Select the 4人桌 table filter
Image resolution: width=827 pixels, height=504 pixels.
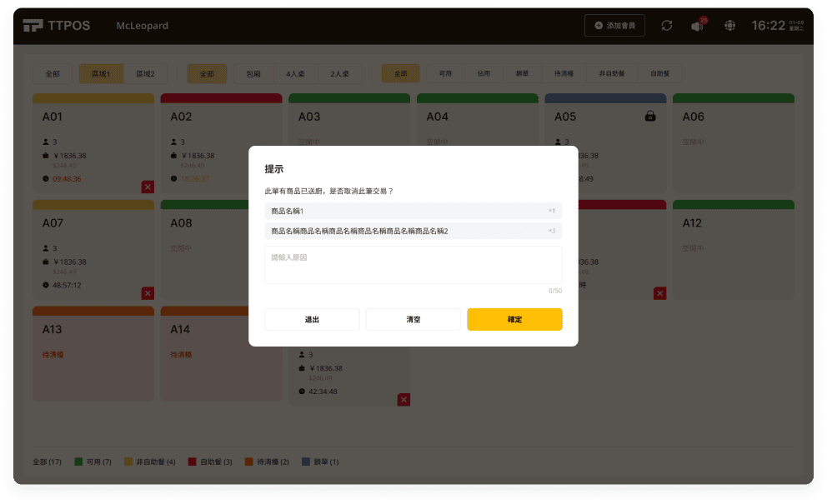[295, 74]
